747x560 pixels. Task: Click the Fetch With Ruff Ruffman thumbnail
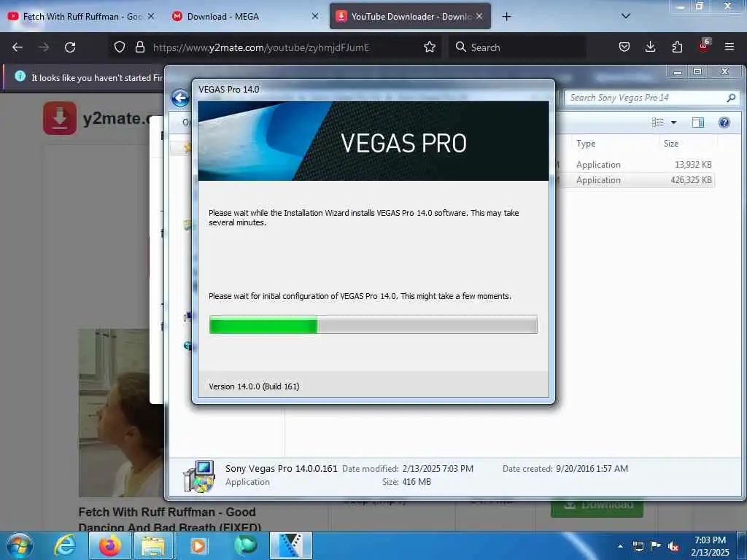pos(121,413)
